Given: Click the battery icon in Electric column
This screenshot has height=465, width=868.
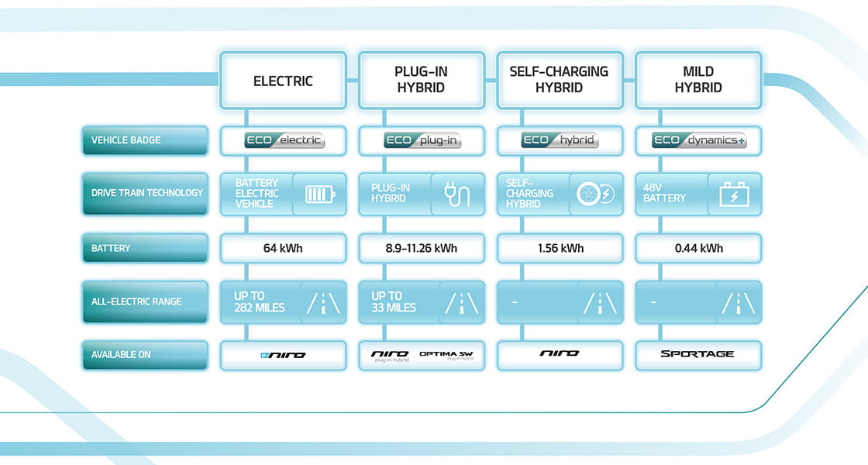Looking at the screenshot, I should (319, 194).
